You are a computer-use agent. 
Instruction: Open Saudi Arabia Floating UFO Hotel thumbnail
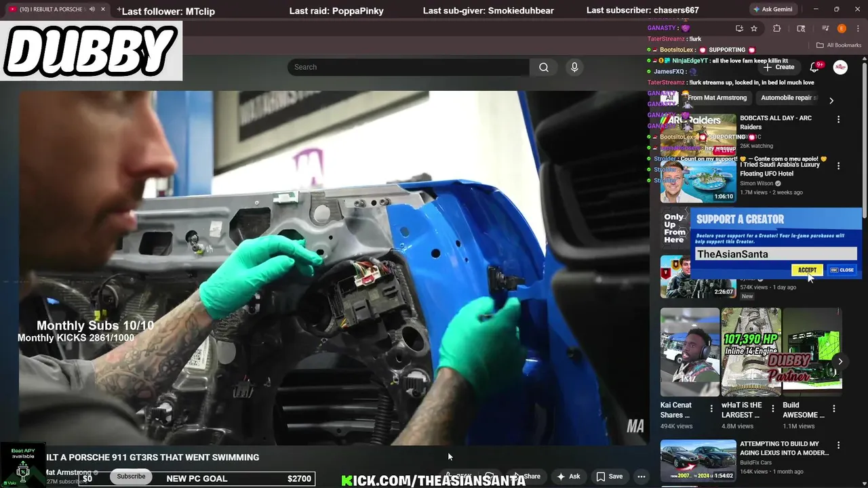[x=698, y=181]
